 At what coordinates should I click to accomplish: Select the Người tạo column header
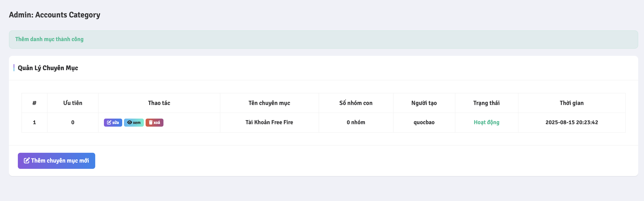(424, 103)
